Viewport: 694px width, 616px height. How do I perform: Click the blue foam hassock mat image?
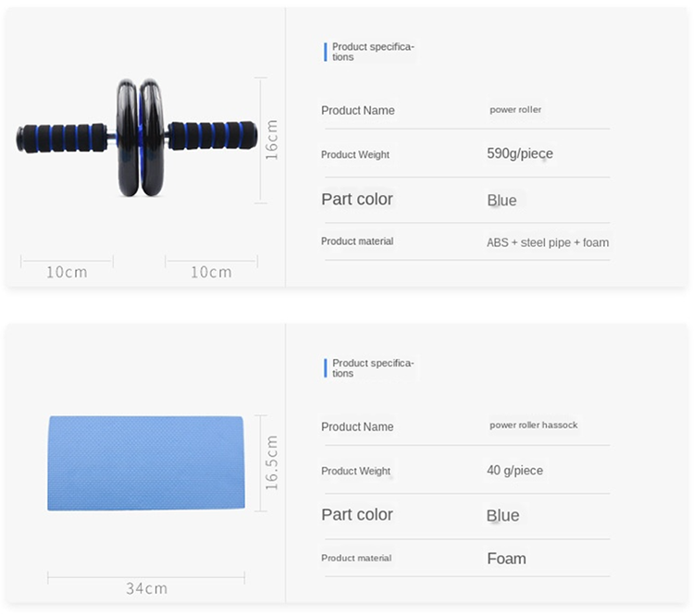tap(144, 462)
